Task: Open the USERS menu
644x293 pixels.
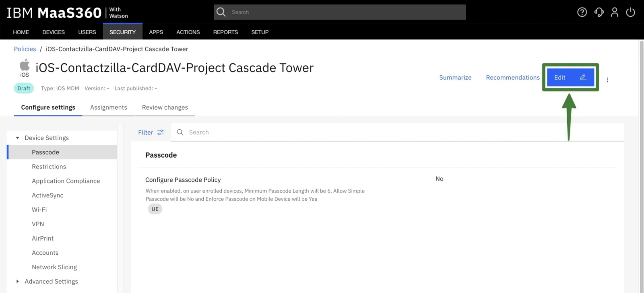Action: click(x=87, y=32)
